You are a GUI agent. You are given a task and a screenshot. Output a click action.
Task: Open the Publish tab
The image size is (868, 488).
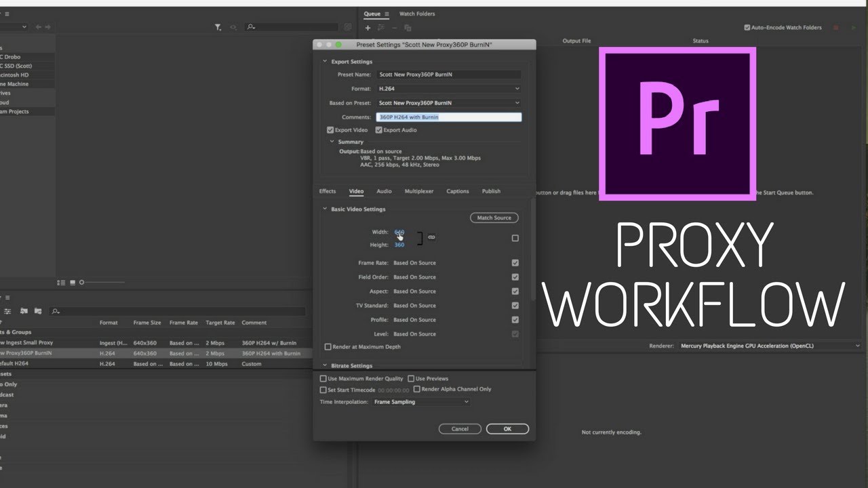coord(491,191)
